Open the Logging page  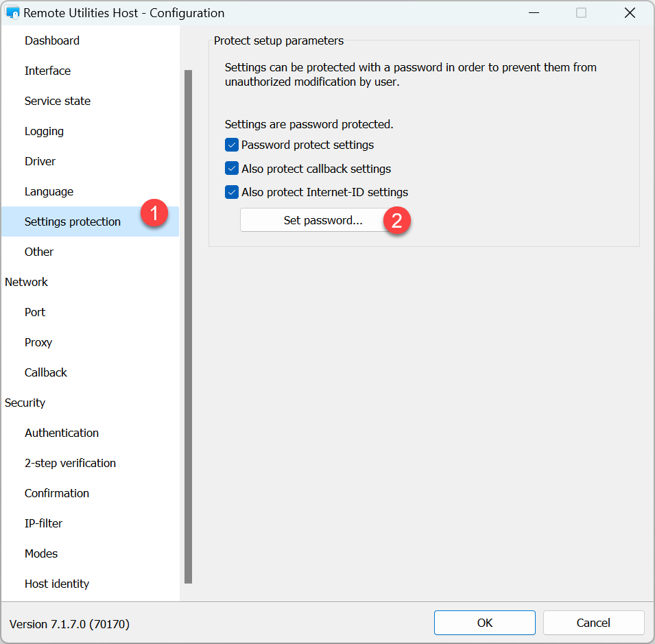click(x=44, y=131)
